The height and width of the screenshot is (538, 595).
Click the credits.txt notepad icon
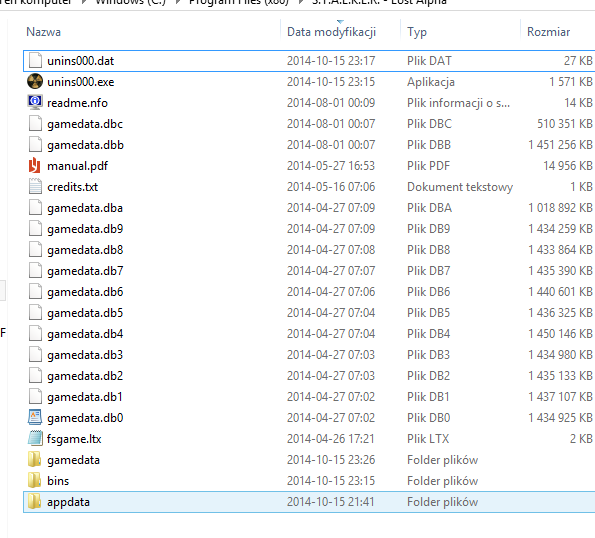[35, 187]
